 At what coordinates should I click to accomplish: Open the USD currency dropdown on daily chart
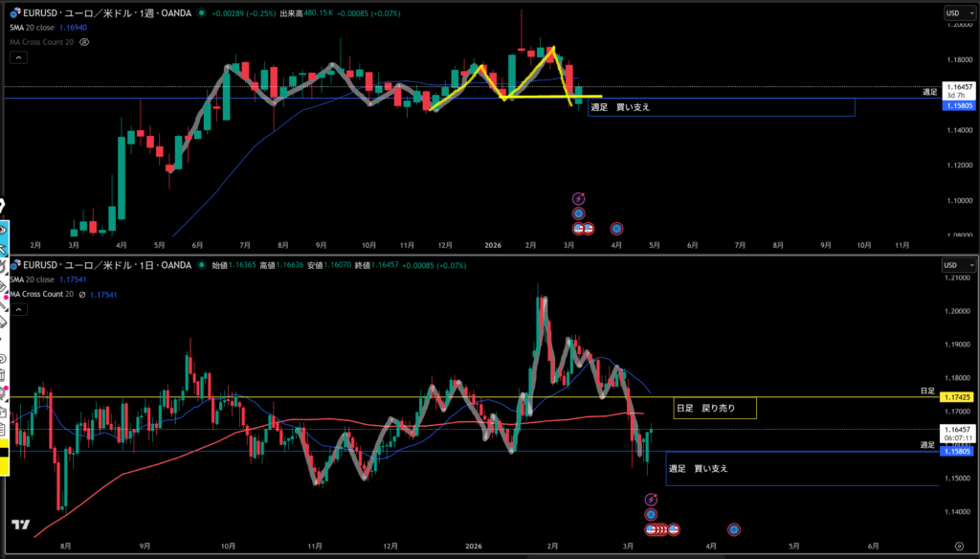coord(954,264)
